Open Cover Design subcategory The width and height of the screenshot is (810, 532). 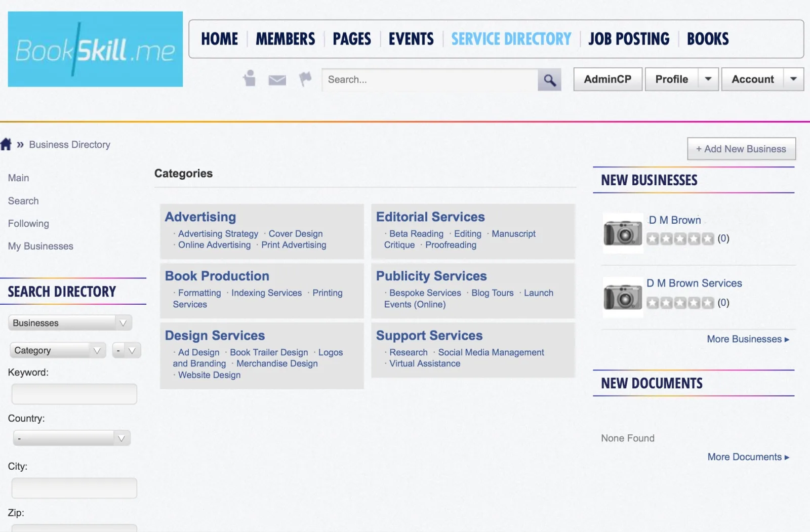(x=296, y=234)
